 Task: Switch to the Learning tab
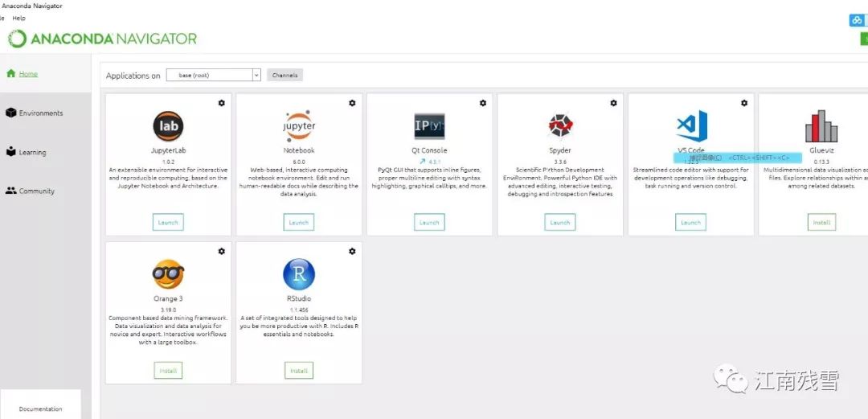pos(45,152)
